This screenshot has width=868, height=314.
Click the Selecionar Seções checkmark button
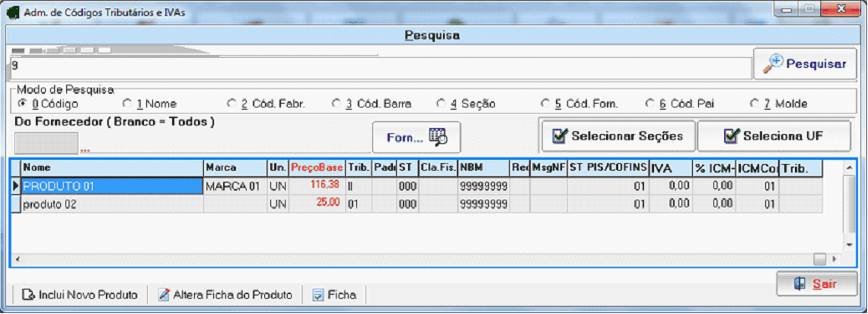[617, 136]
